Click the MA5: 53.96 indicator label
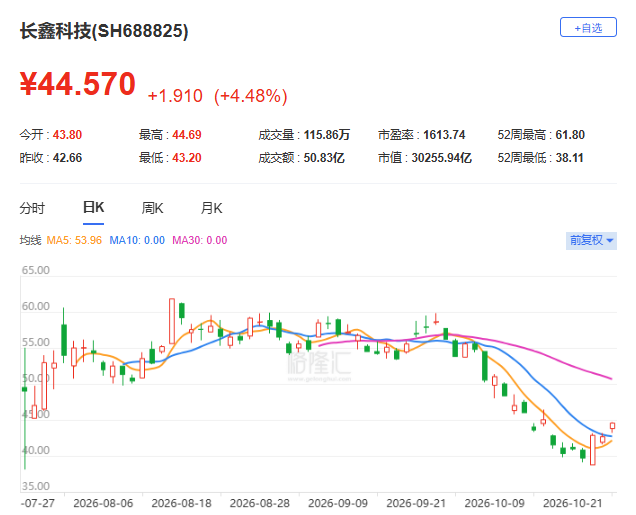The height and width of the screenshot is (515, 636). pyautogui.click(x=74, y=240)
